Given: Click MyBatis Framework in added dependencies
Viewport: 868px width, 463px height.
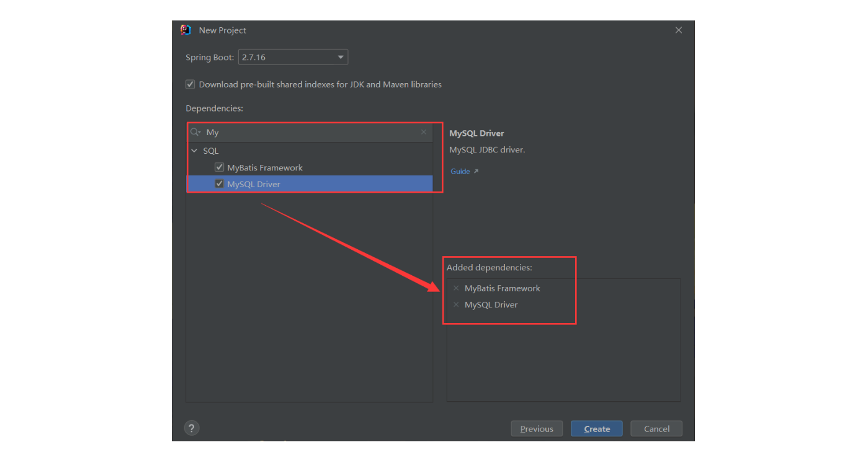Looking at the screenshot, I should 502,288.
